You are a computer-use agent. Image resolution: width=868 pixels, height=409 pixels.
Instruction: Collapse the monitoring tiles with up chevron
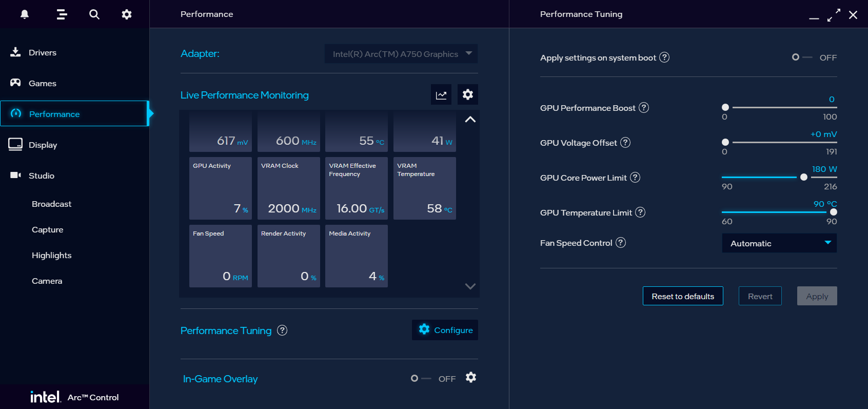click(470, 120)
